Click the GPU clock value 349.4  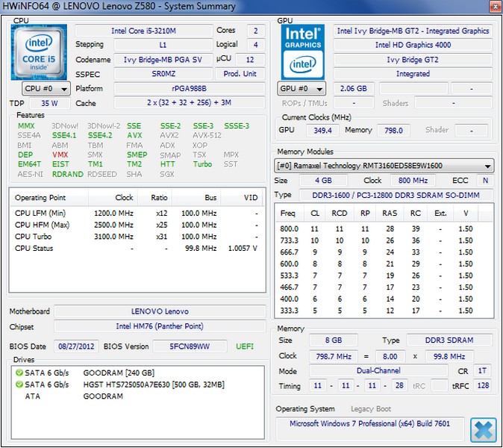pyautogui.click(x=322, y=130)
